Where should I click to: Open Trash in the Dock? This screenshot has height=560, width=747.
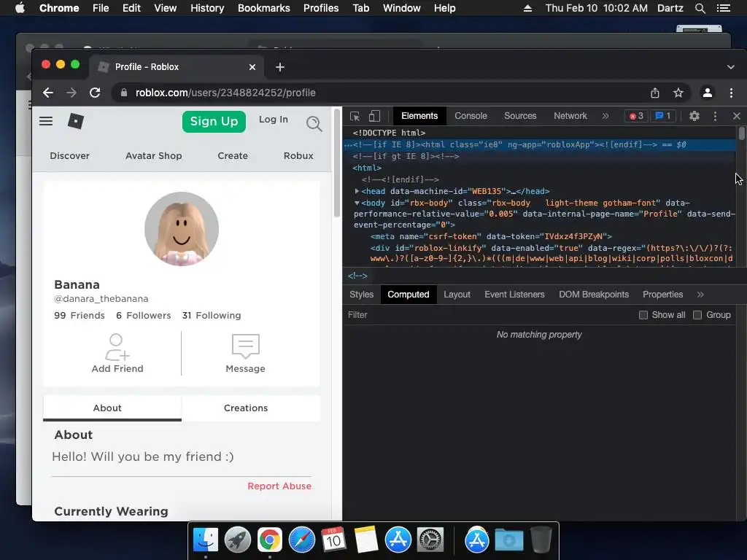[x=541, y=540]
